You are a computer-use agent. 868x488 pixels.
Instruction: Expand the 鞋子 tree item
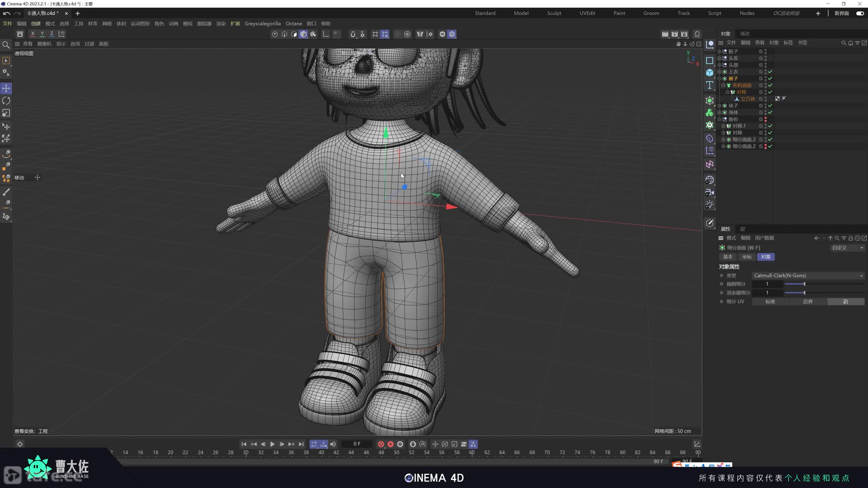(719, 52)
